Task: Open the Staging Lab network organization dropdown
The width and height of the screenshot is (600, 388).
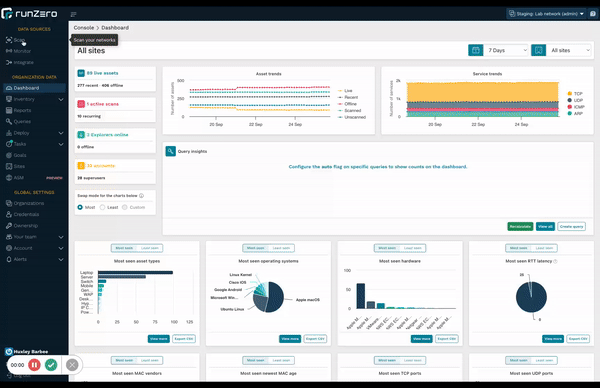Action: click(546, 14)
